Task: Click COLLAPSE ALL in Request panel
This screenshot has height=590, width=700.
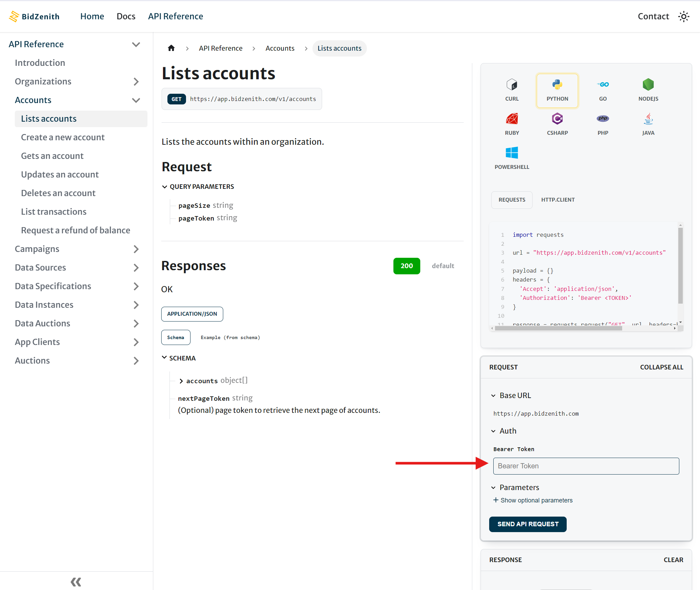Action: (661, 367)
